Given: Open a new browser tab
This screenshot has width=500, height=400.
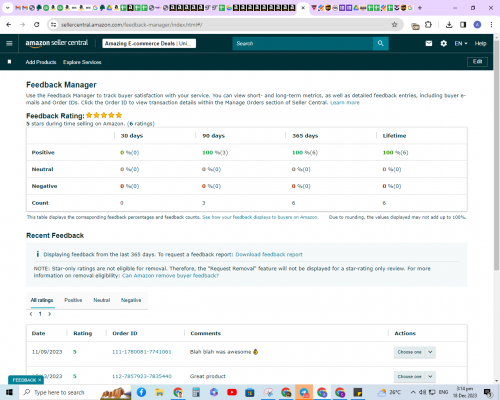Looking at the screenshot, I should click(x=420, y=8).
